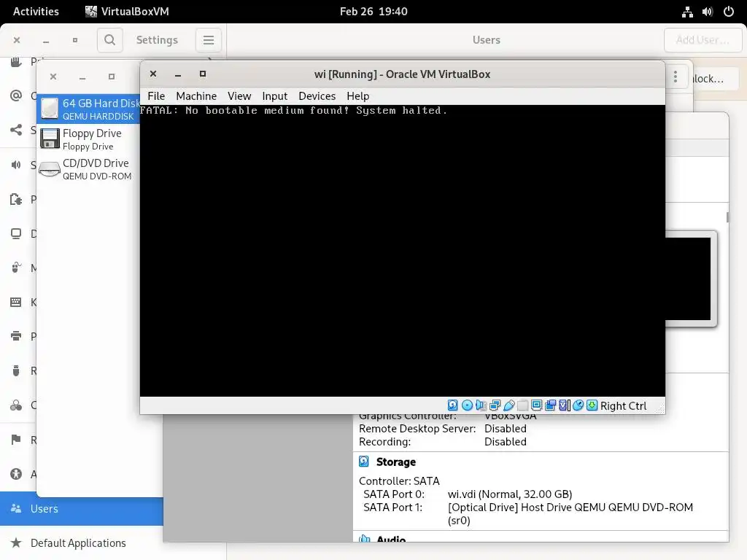Click the Feb 26 19:40 clock
747x560 pixels.
tap(373, 12)
